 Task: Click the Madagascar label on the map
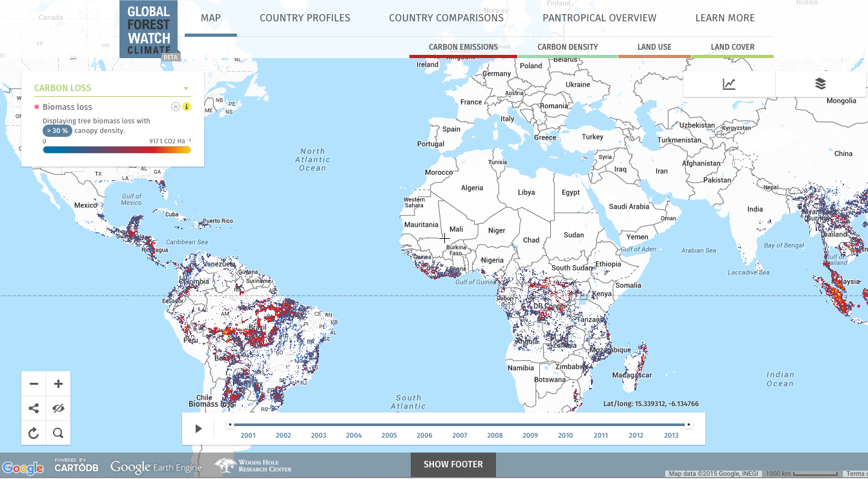point(632,375)
